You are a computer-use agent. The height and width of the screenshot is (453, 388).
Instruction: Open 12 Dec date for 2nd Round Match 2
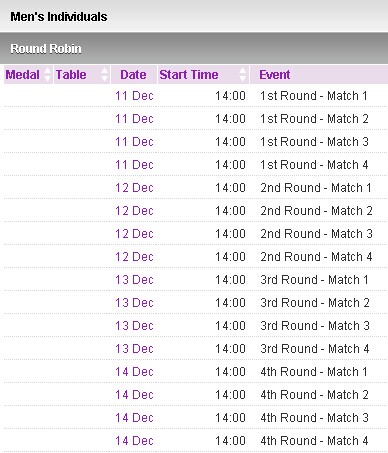click(x=134, y=211)
